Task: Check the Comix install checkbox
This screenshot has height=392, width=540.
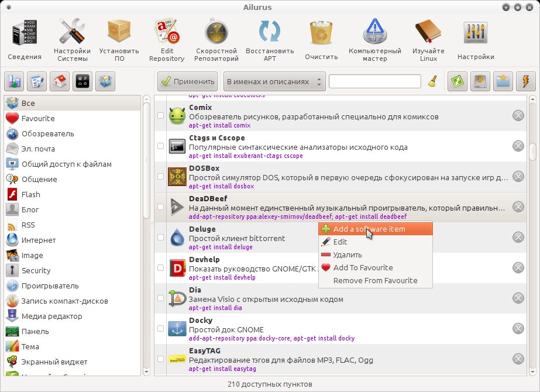Action: click(160, 115)
